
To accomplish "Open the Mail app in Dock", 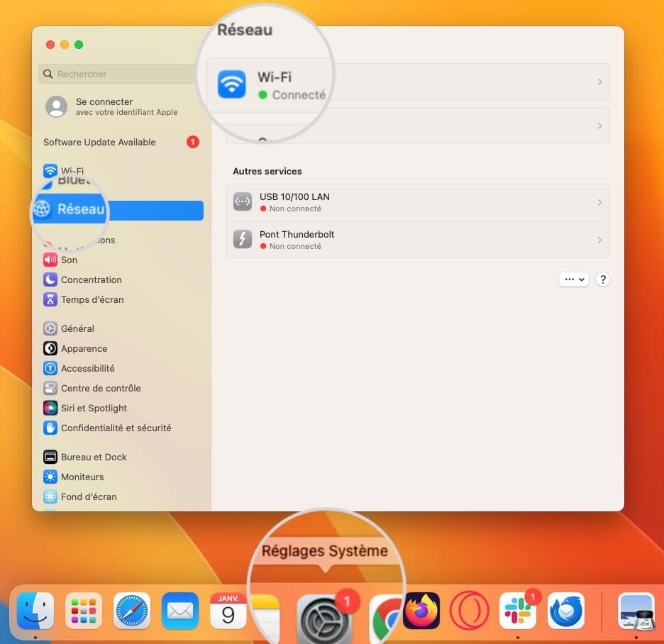I will pyautogui.click(x=180, y=611).
